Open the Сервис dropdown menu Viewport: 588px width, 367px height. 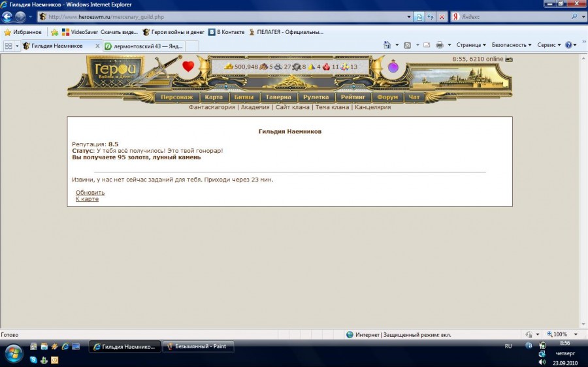[549, 45]
